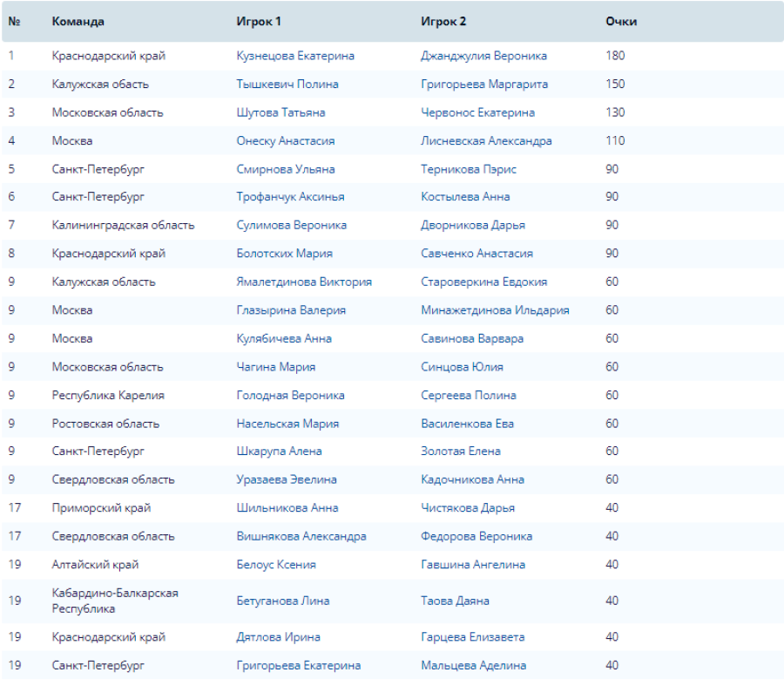Select the Кабардино-Балкарская Республика team cell
The width and height of the screenshot is (784, 686).
click(115, 601)
